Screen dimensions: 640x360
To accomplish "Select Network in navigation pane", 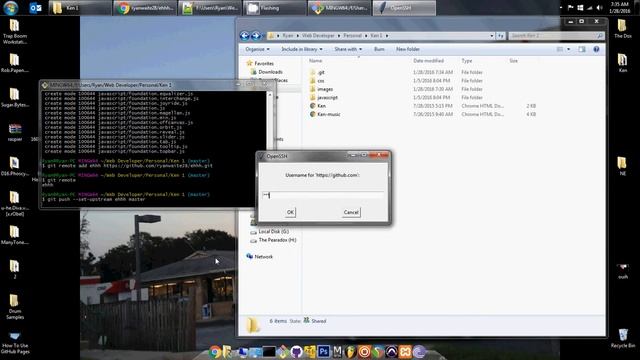I will click(x=263, y=257).
